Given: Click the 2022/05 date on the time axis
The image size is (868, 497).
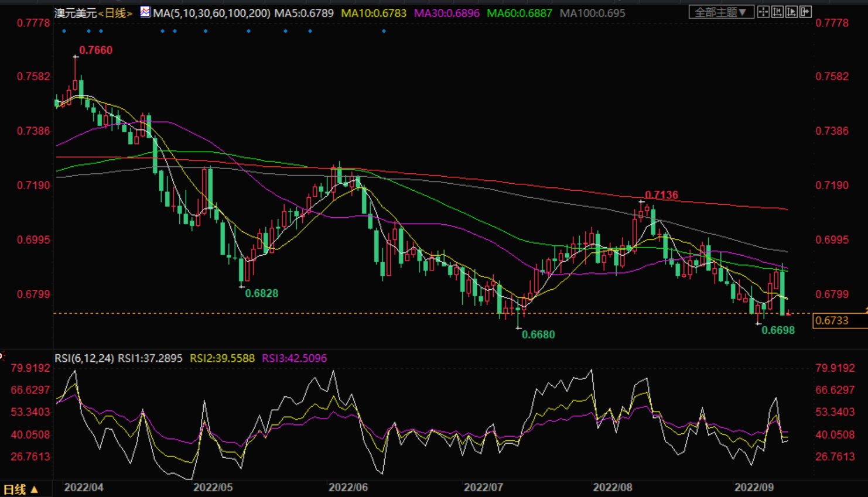Looking at the screenshot, I should click(213, 488).
